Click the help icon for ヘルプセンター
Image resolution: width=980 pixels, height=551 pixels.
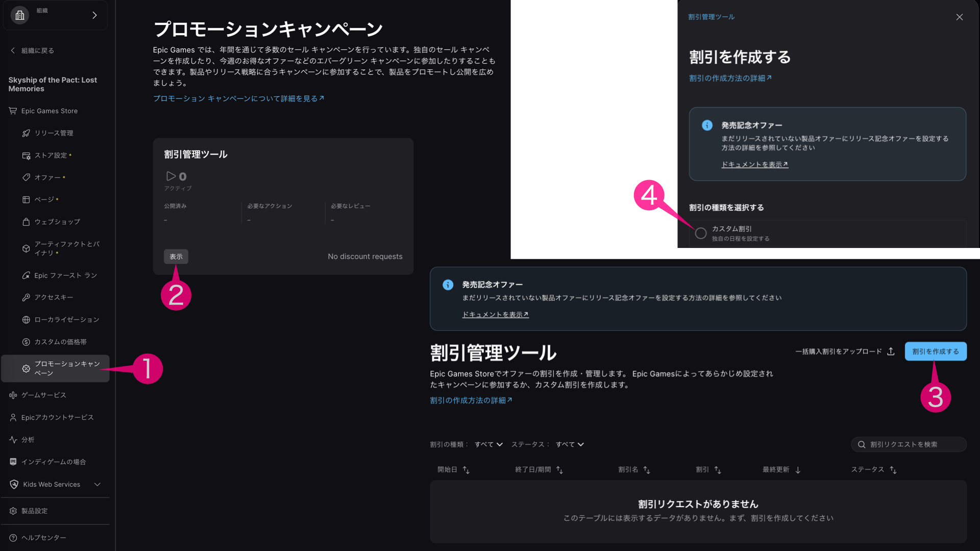pos(13,538)
